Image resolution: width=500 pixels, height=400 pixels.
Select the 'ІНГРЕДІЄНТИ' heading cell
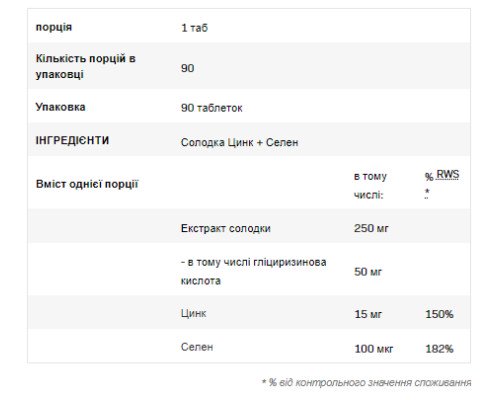point(72,140)
